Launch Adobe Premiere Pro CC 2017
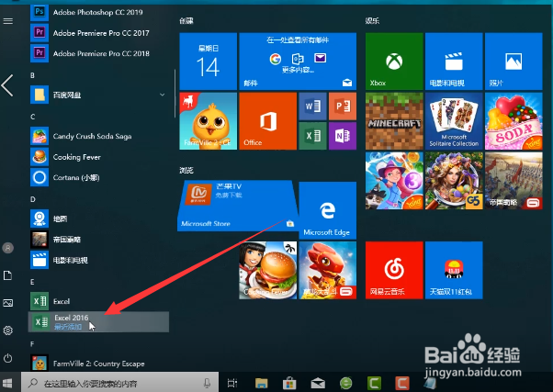553x392 pixels. click(x=99, y=33)
